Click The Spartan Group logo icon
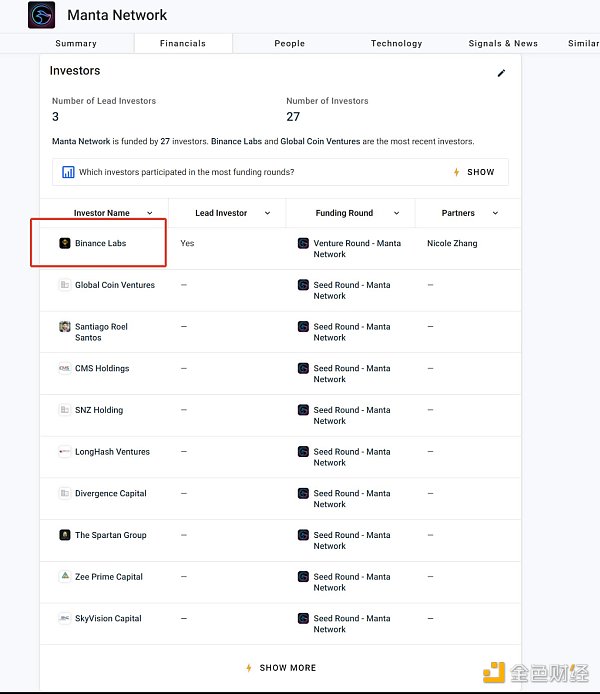Screen dimensions: 600x694 click(x=65, y=535)
